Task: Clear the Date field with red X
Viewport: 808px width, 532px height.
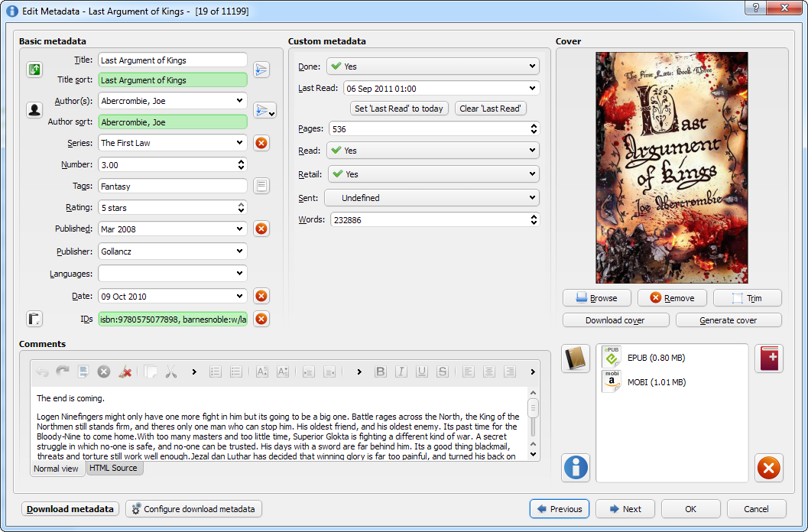Action: 261,296
